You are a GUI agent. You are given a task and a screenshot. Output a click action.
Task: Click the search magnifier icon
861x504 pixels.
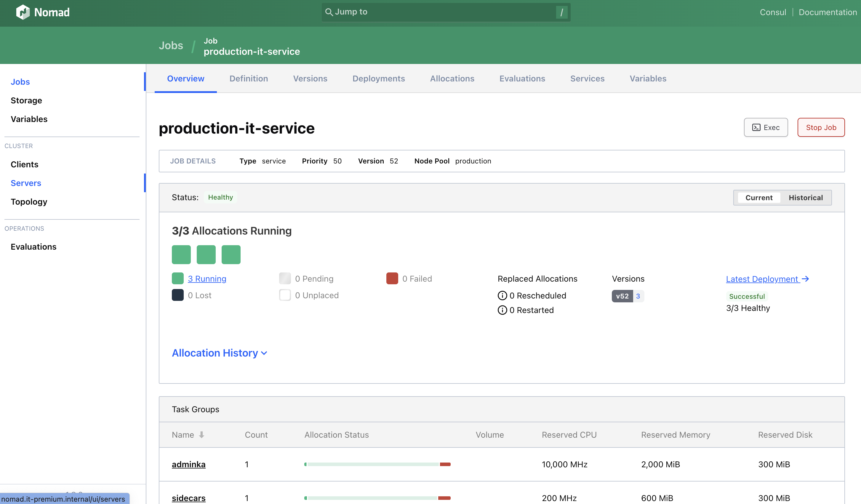coord(329,12)
